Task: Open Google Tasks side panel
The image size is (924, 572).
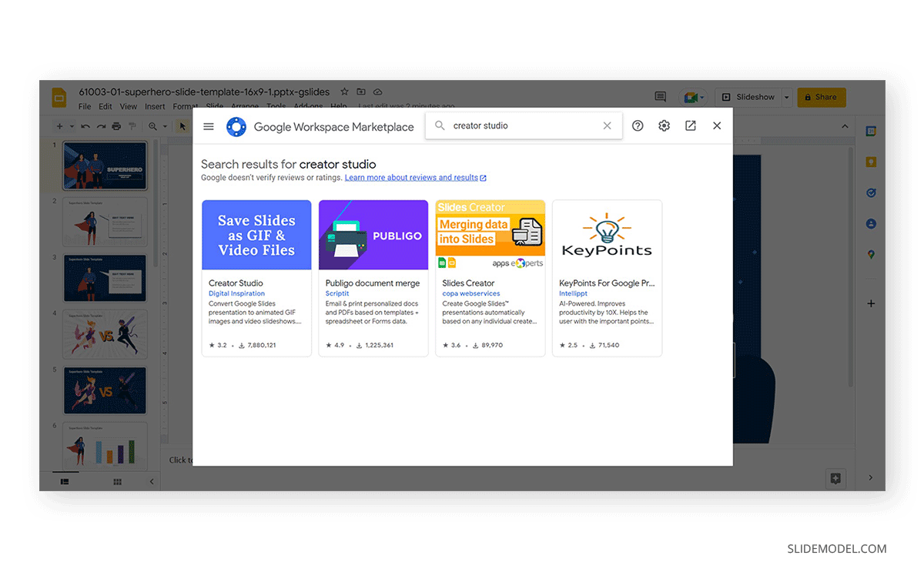Action: [871, 193]
